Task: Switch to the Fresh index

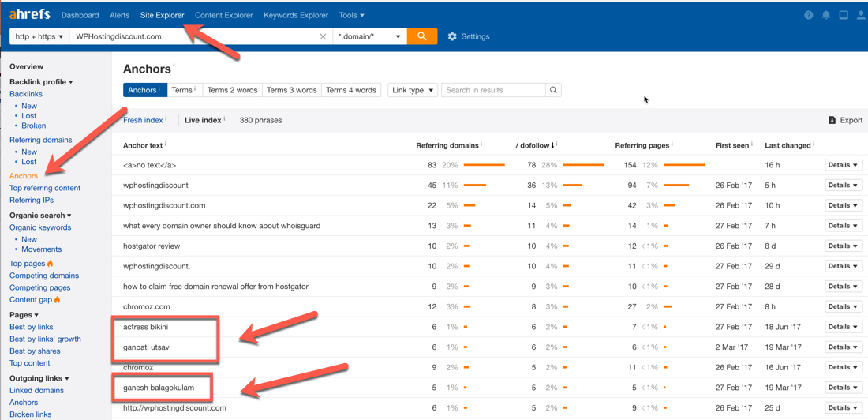Action: click(x=144, y=120)
